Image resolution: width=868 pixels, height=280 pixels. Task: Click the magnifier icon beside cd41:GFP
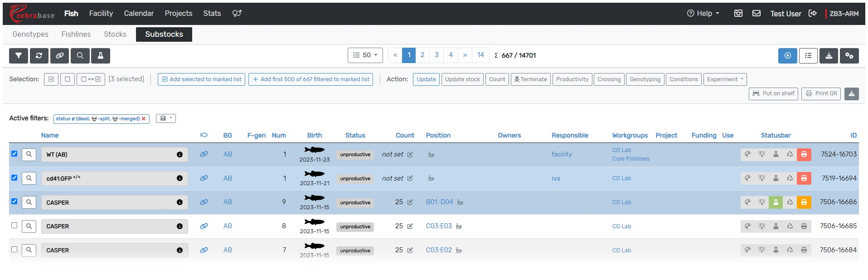click(29, 178)
